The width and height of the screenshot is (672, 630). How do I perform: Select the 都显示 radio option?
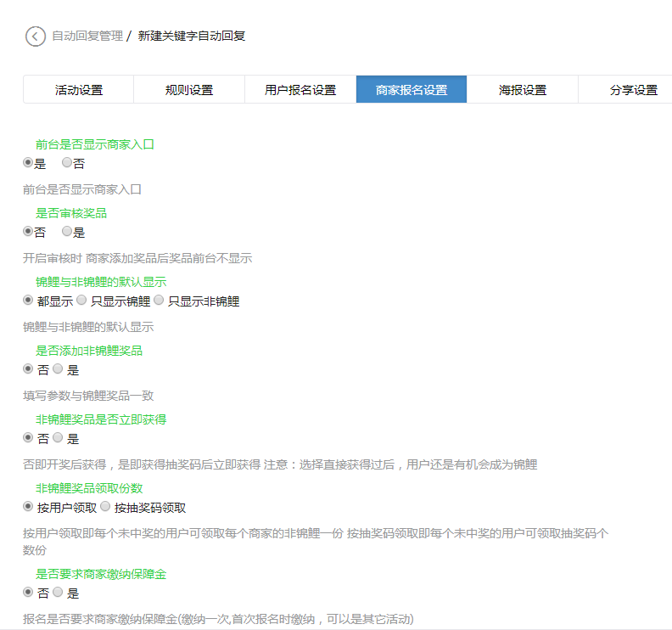(x=28, y=301)
